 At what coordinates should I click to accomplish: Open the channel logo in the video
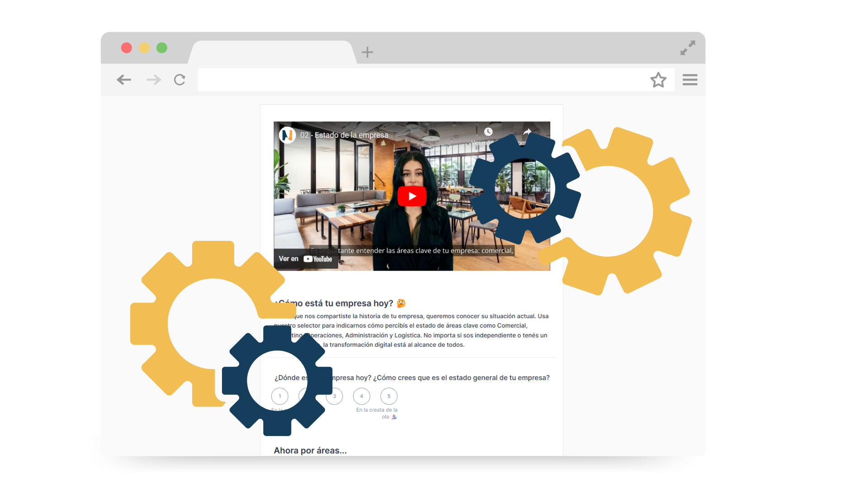(287, 135)
